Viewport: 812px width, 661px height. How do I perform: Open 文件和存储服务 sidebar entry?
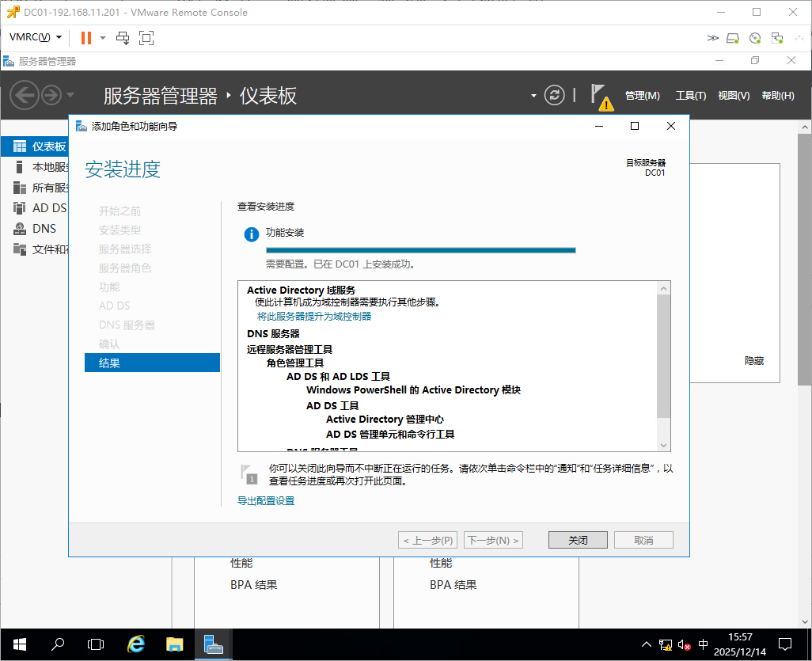coord(35,249)
